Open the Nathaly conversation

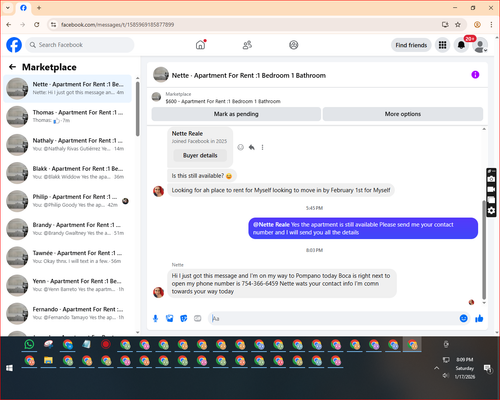pos(68,145)
